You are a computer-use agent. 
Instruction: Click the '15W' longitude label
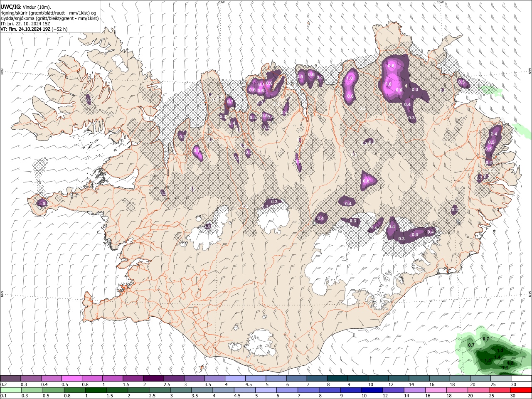point(440,2)
